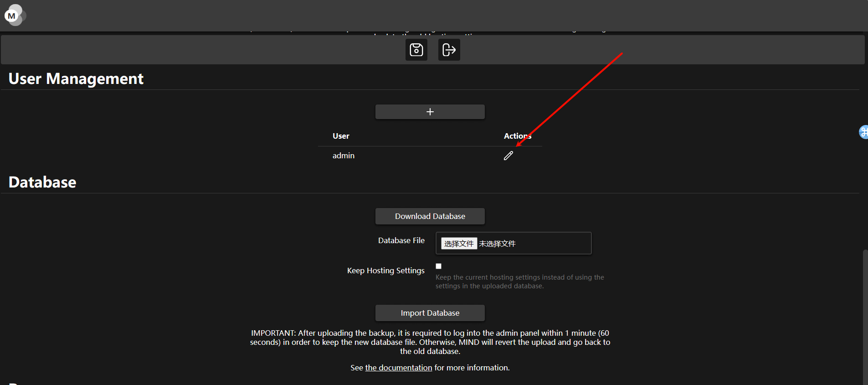Click the User column header

[x=341, y=136]
